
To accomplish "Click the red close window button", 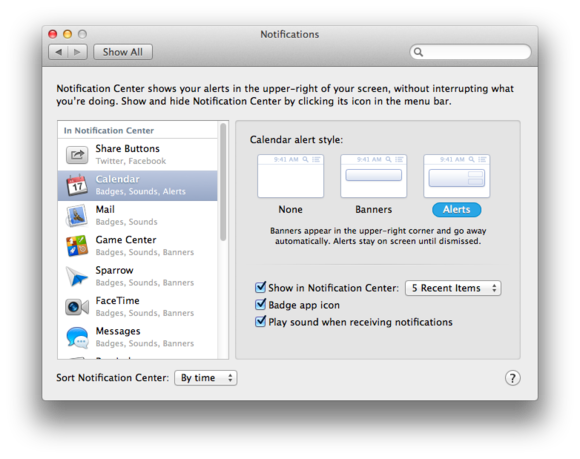I will tap(53, 34).
